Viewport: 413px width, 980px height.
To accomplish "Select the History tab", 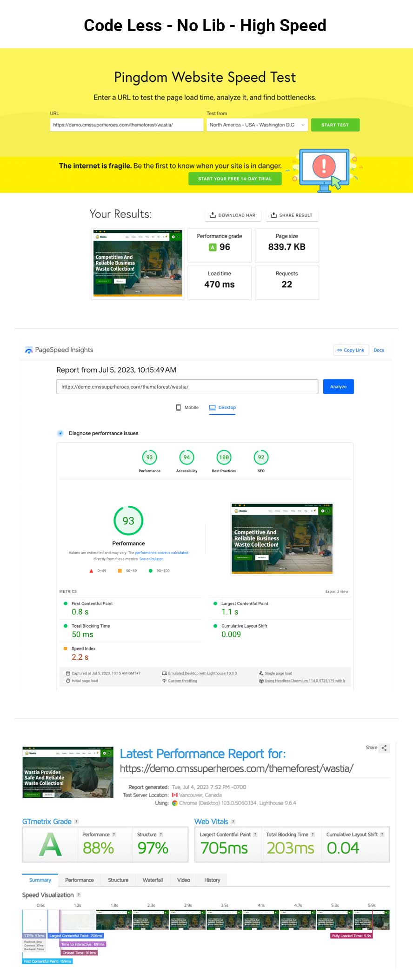I will pyautogui.click(x=212, y=880).
